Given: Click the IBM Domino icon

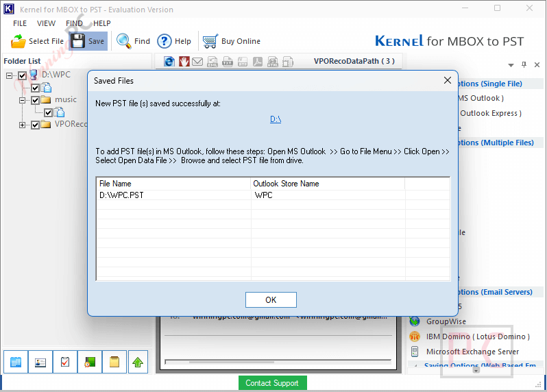Looking at the screenshot, I should [415, 336].
